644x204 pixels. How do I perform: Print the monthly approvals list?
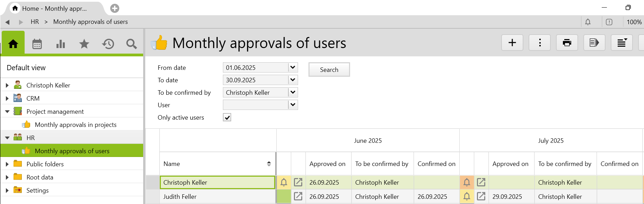567,43
